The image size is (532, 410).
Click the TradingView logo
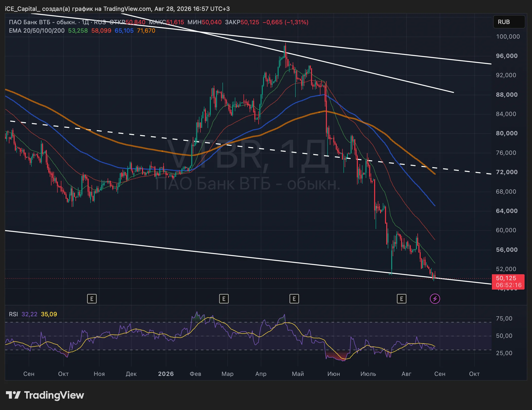coord(45,395)
